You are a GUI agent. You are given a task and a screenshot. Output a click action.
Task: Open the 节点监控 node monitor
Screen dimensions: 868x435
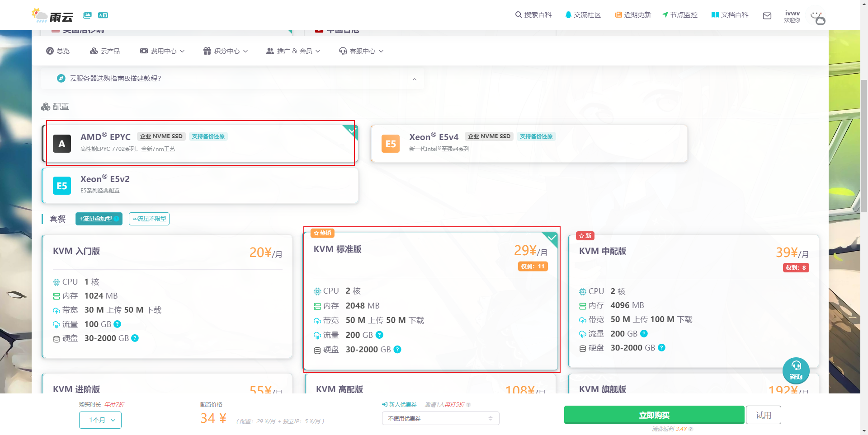tap(679, 14)
